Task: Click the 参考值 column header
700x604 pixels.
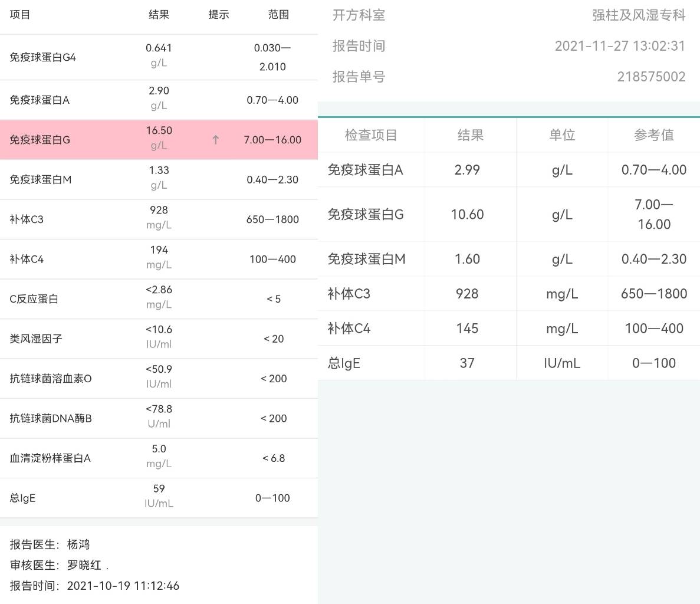Action: click(x=654, y=135)
